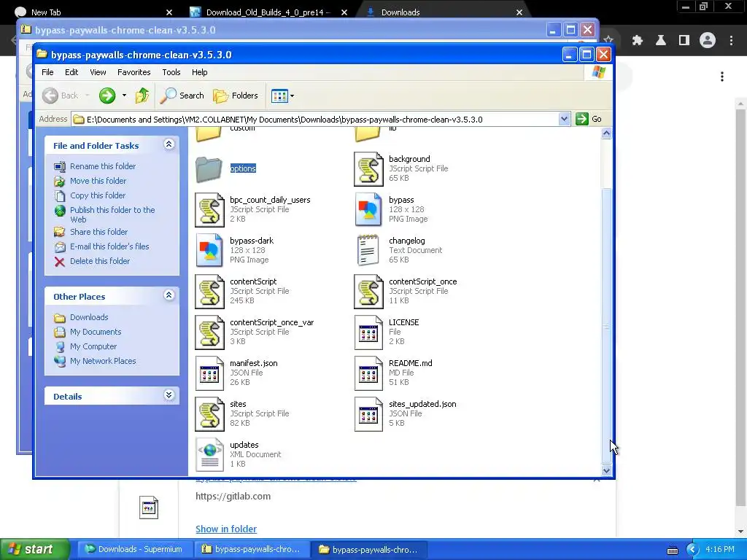Select the bypass-dark PNG image icon
The width and height of the screenshot is (747, 560).
[209, 251]
